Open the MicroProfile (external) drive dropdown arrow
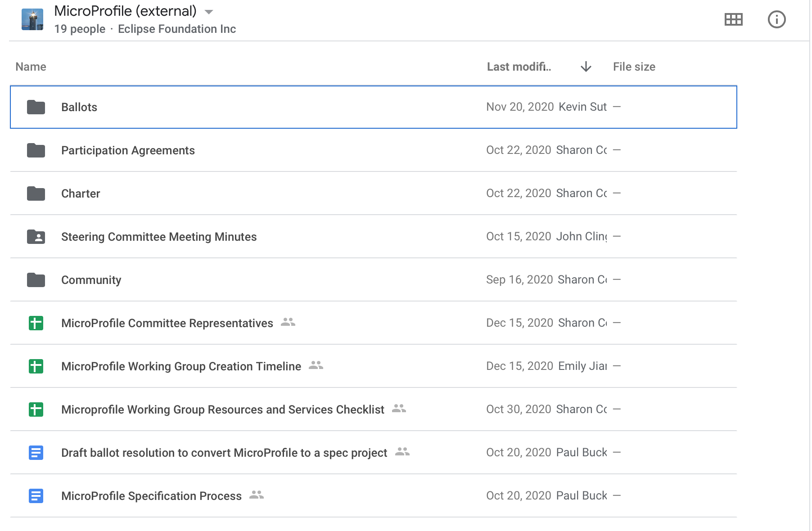 point(208,12)
